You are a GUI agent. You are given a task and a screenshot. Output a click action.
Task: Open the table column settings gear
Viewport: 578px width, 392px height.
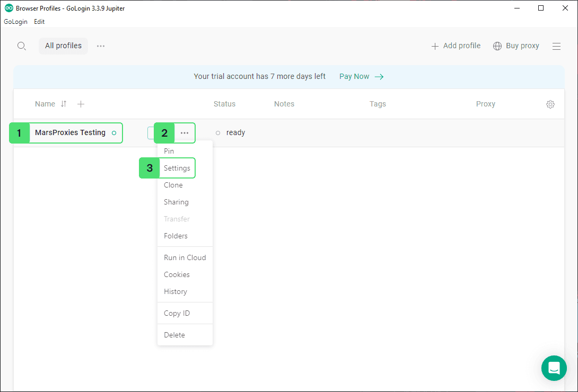coord(550,104)
